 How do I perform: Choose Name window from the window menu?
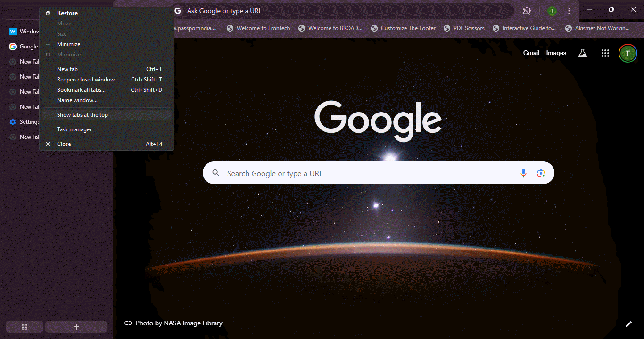tap(77, 100)
